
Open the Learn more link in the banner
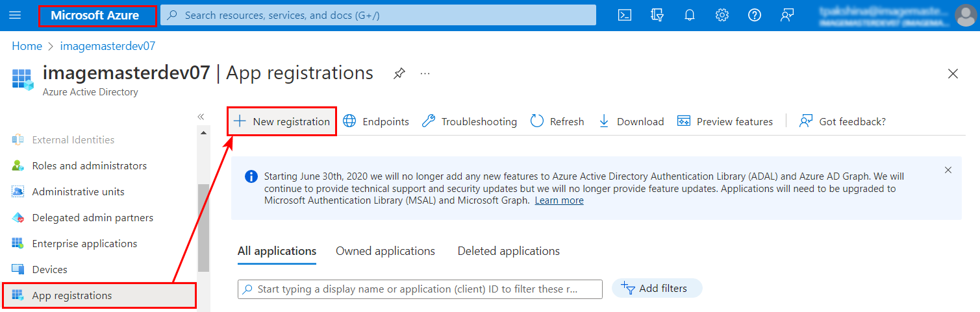[559, 200]
